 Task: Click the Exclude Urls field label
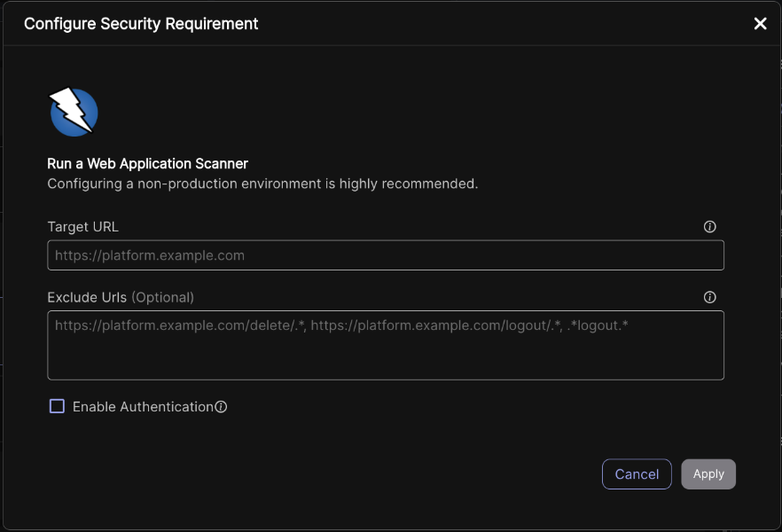[x=87, y=297]
